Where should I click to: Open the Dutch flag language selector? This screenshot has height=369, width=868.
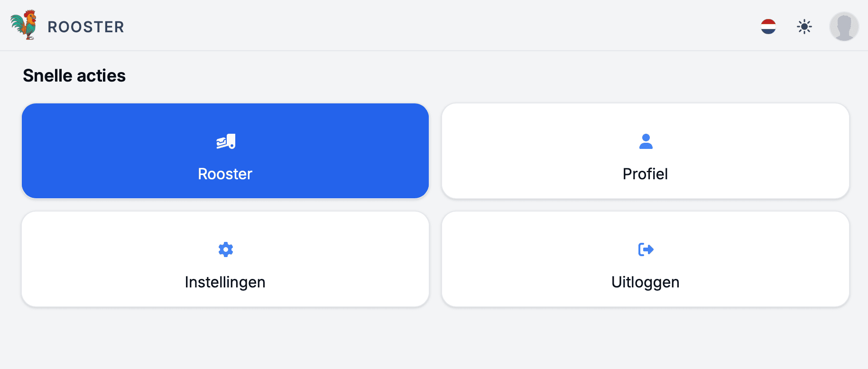tap(768, 27)
